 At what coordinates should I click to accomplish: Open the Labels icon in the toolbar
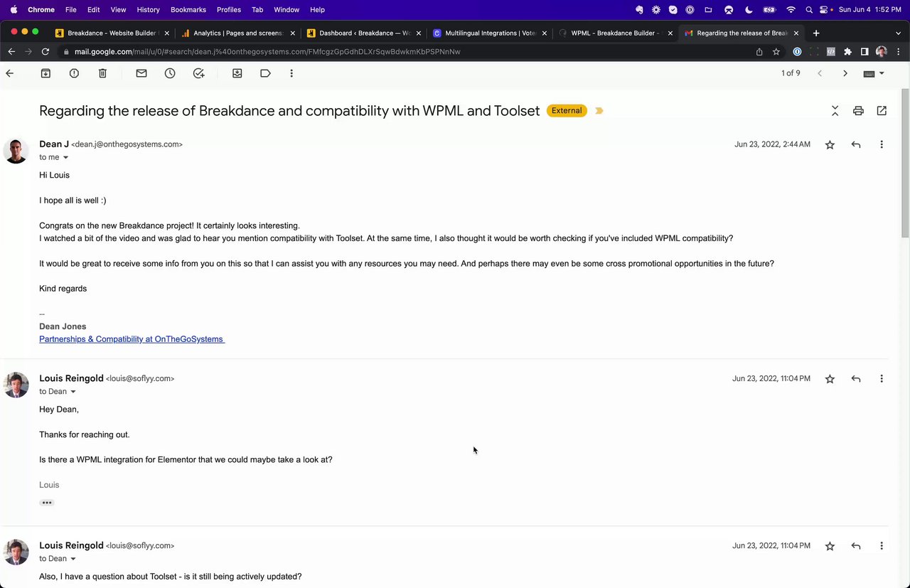[x=265, y=73]
